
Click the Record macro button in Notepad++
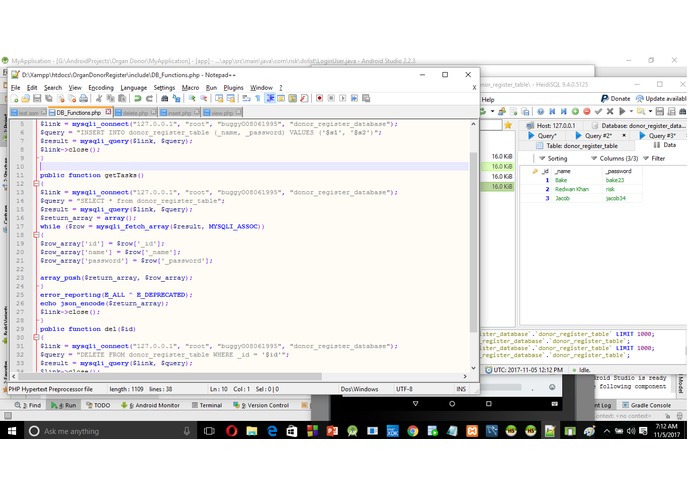pyautogui.click(x=319, y=98)
